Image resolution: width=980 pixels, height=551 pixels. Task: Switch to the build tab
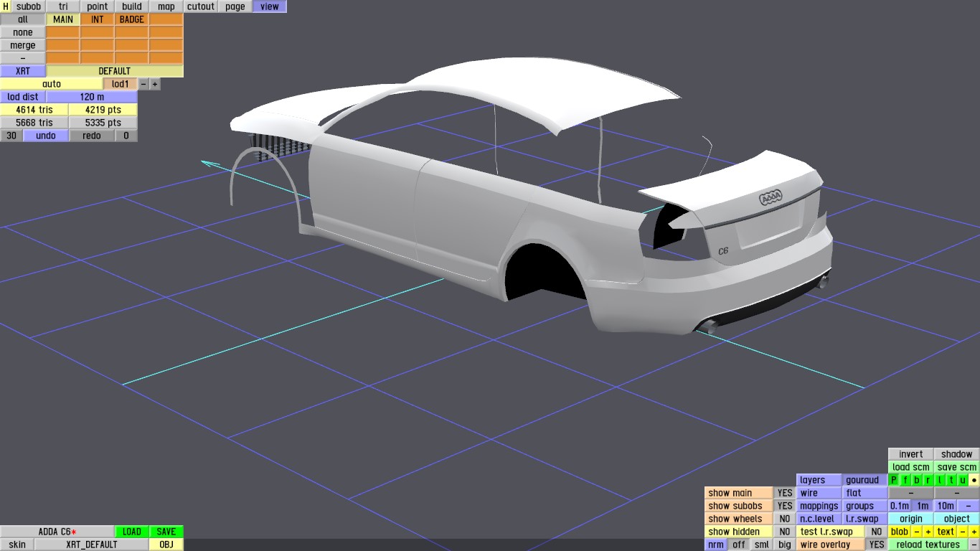click(132, 6)
